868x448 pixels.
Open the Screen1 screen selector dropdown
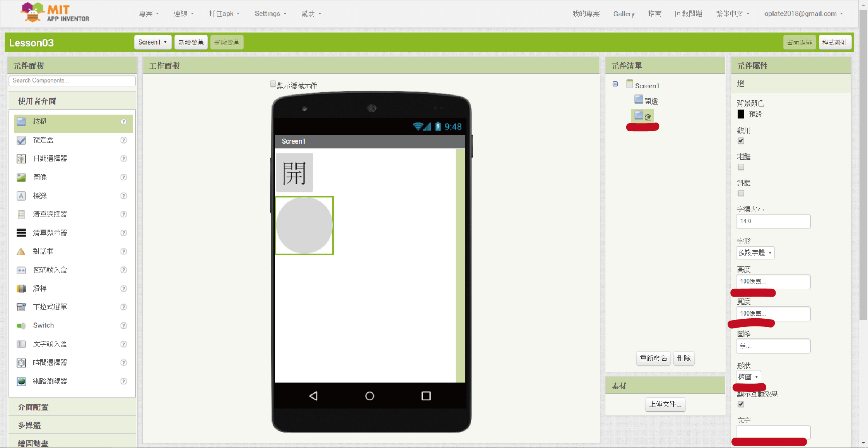coord(152,42)
